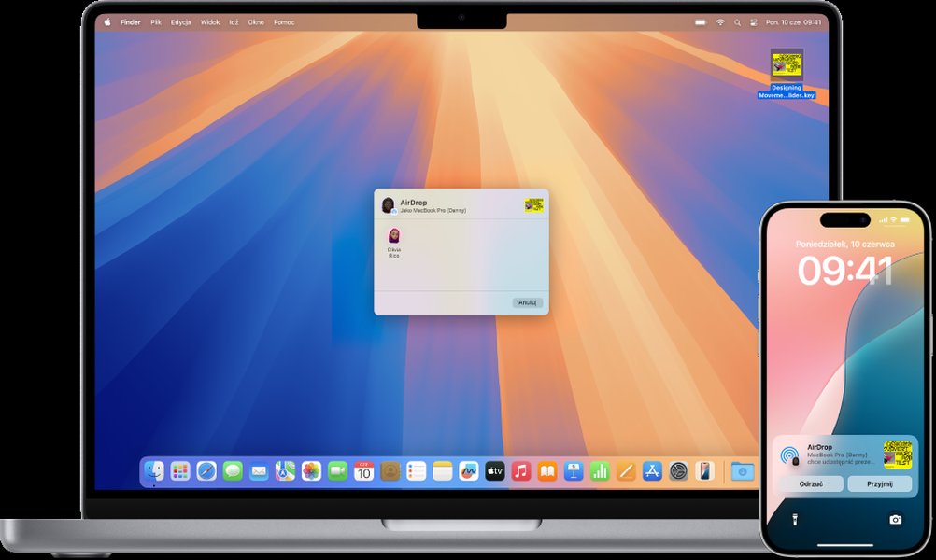Tap the 09:41 clock on the iPhone
936x560 pixels.
pos(845,270)
